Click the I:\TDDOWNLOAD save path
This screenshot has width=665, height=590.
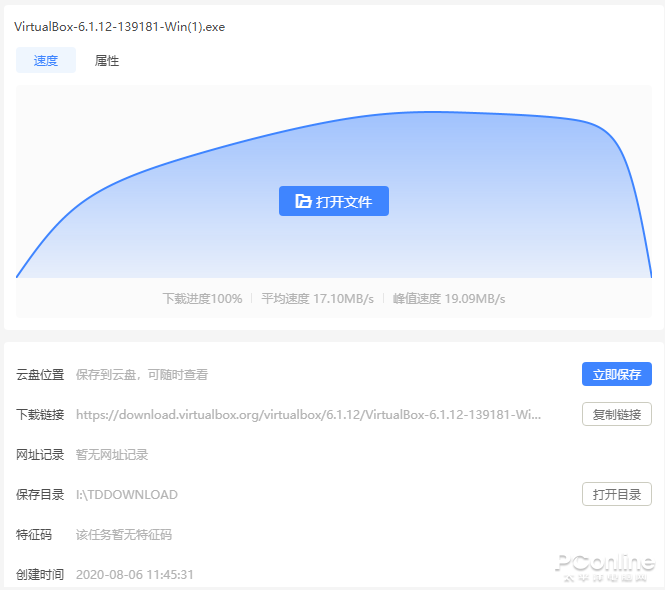[x=127, y=495]
